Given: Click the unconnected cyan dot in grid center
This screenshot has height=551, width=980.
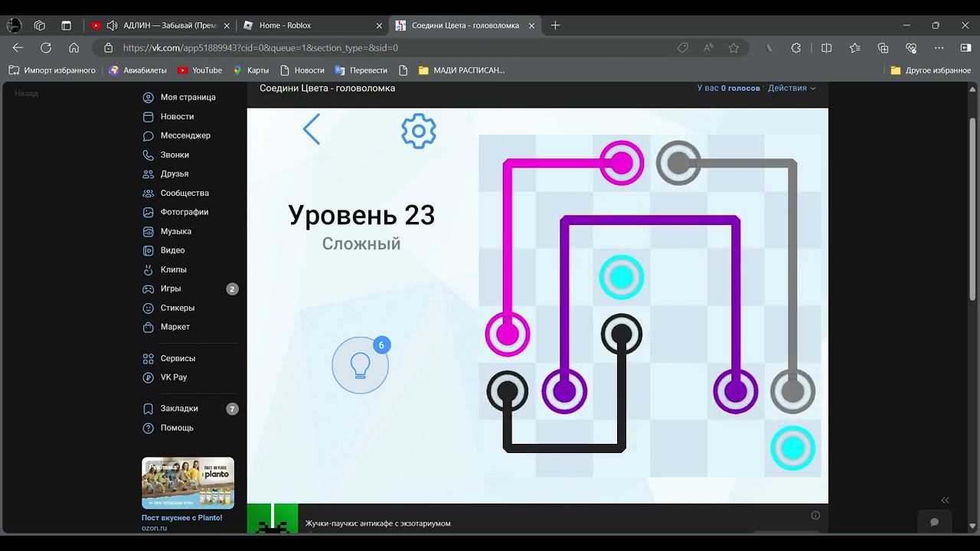Looking at the screenshot, I should (622, 277).
